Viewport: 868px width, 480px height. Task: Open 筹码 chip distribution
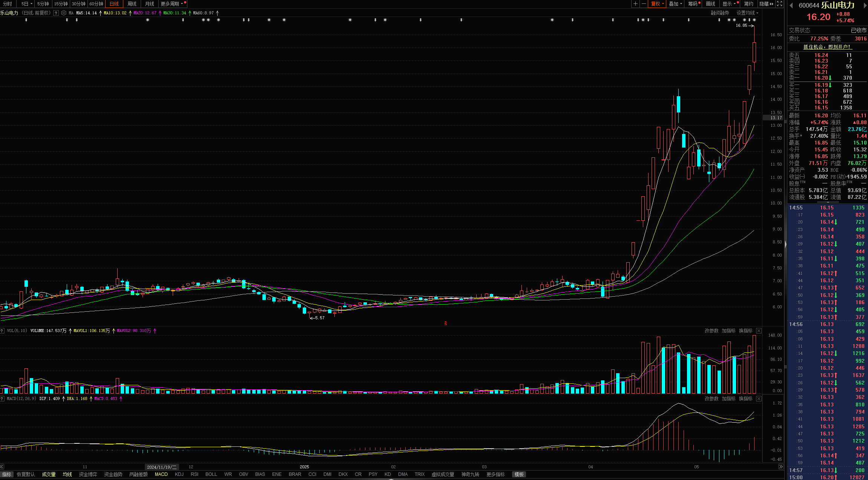click(x=694, y=4)
